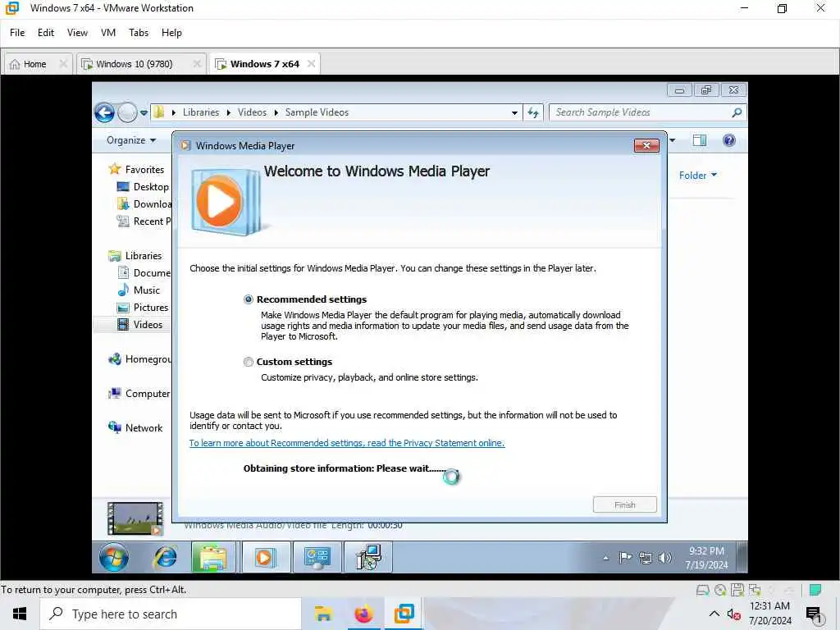The height and width of the screenshot is (630, 840).
Task: Click Sample Videos in the address breadcrumb
Action: click(317, 112)
